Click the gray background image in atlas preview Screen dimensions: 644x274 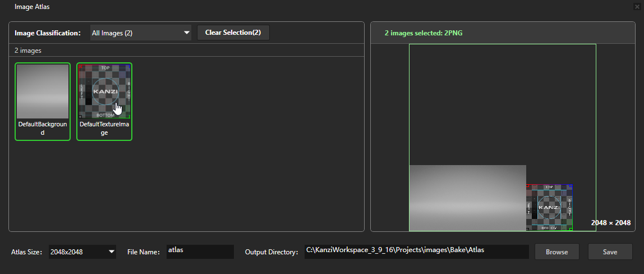468,198
